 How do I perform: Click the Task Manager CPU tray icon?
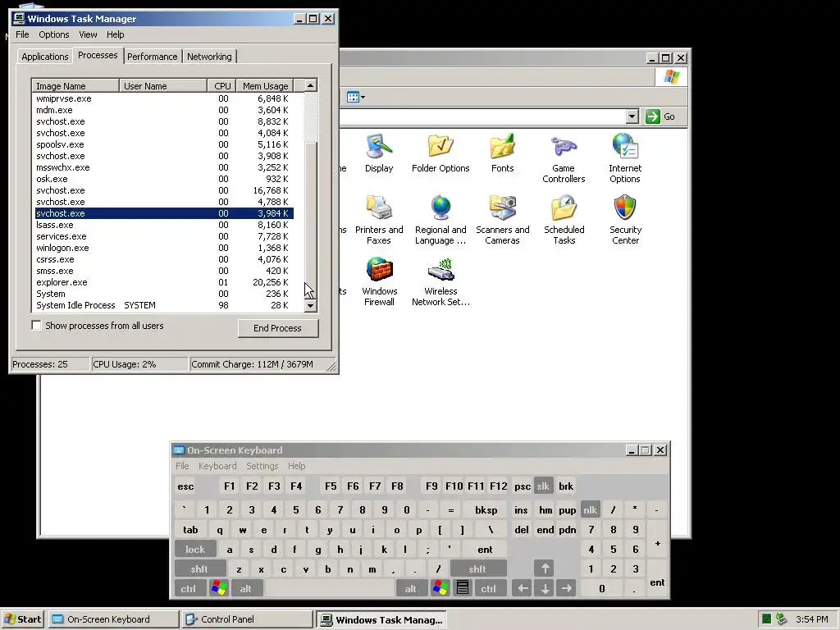[x=767, y=619]
